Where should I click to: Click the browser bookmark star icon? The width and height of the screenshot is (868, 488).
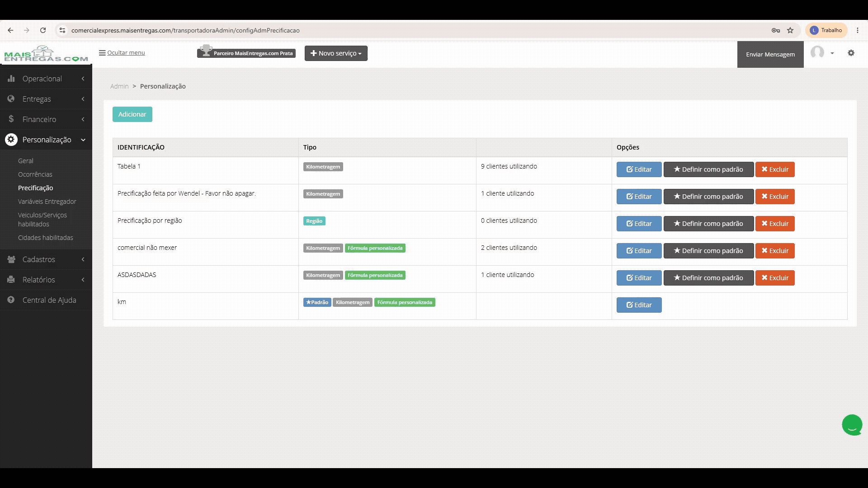click(x=790, y=30)
